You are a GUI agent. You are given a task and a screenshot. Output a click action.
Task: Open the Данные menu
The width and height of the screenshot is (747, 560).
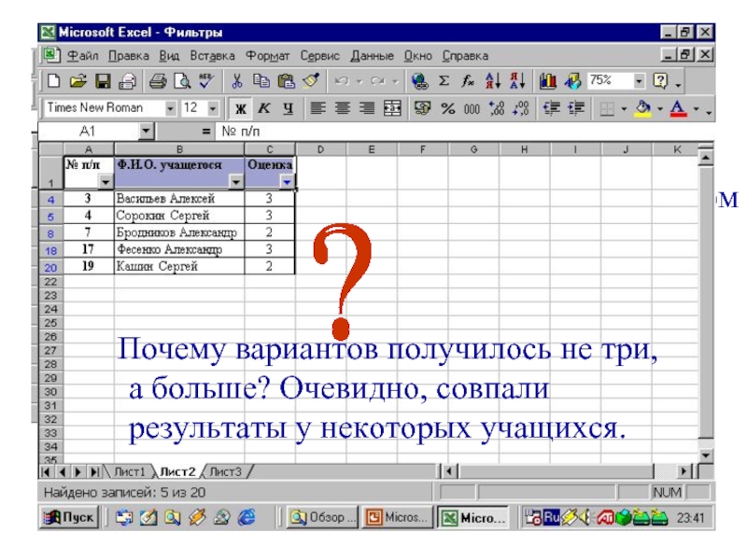point(372,56)
